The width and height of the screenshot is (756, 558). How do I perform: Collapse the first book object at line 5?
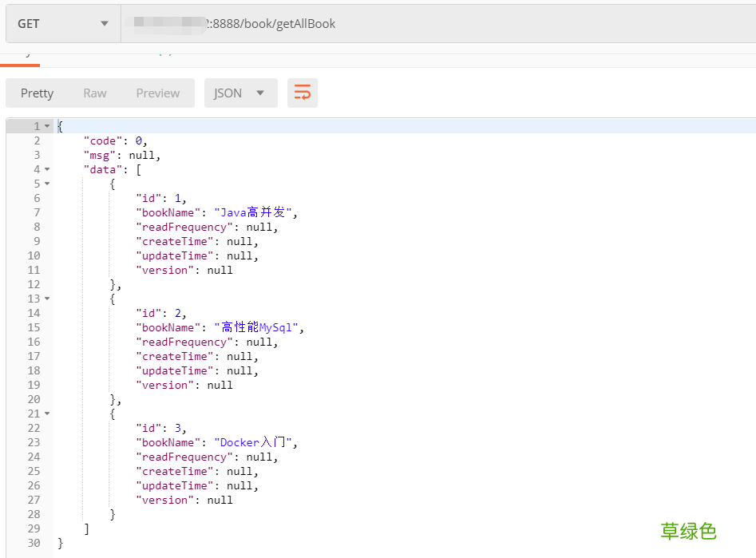[47, 184]
